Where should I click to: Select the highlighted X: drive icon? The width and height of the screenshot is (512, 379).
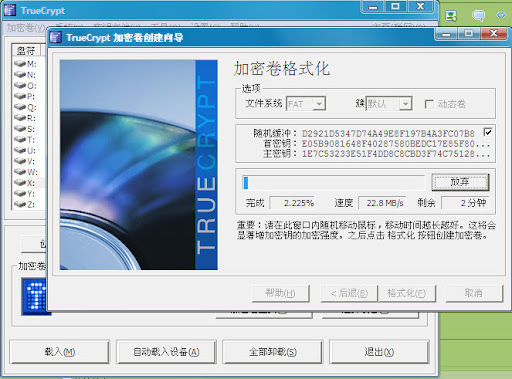20,183
